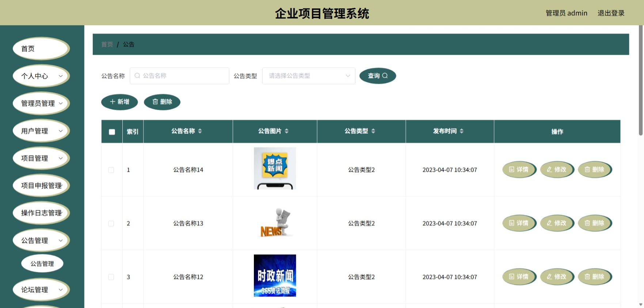Expand the 论坛管理 sidebar menu

(41, 289)
